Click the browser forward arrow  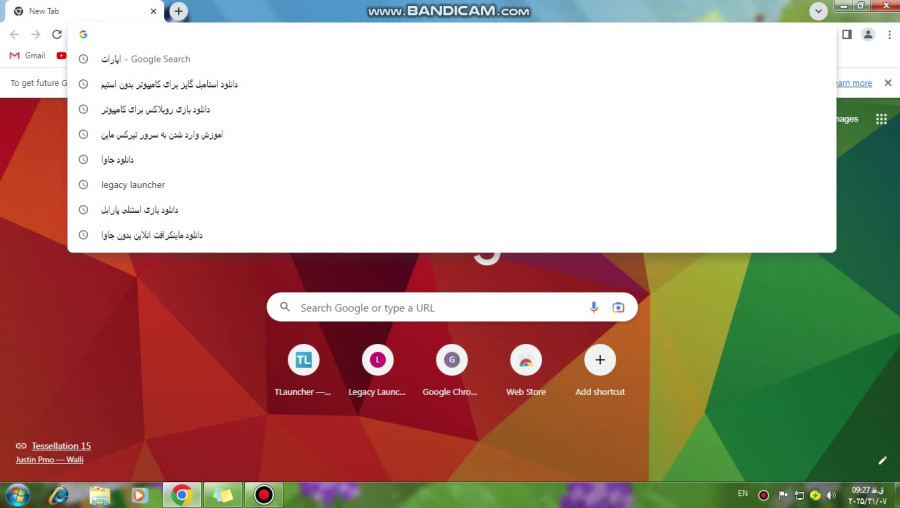tap(36, 34)
